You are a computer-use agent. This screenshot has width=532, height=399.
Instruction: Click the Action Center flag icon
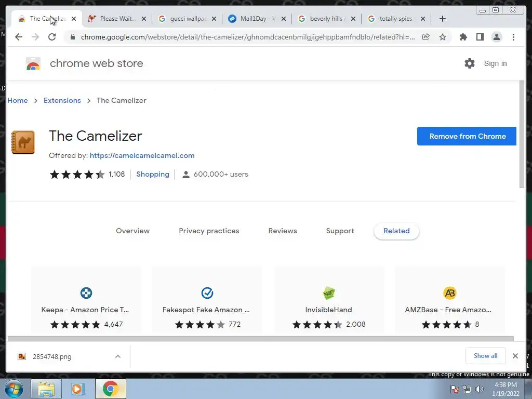coord(454,389)
